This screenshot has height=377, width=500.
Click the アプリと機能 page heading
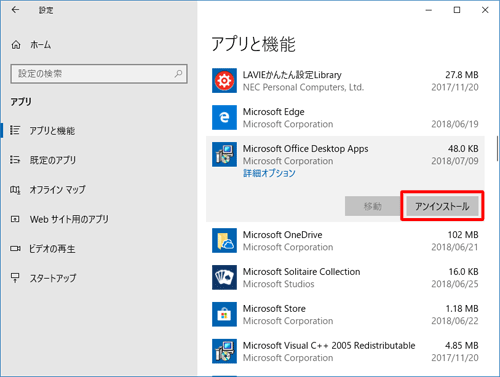pos(253,44)
